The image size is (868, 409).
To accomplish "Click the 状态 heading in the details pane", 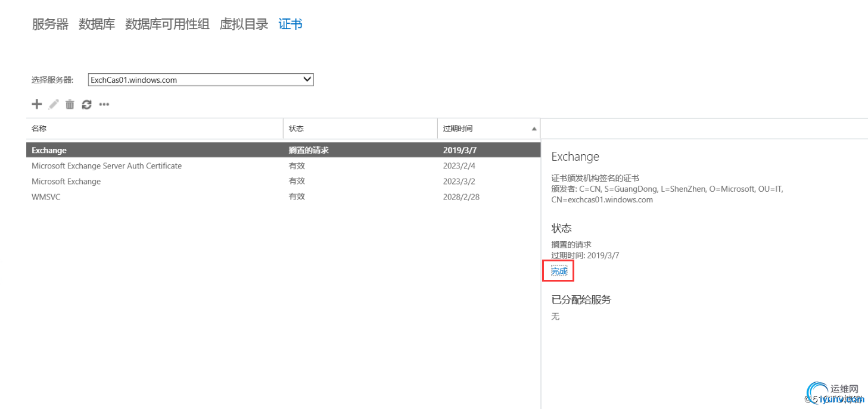I will (x=562, y=228).
